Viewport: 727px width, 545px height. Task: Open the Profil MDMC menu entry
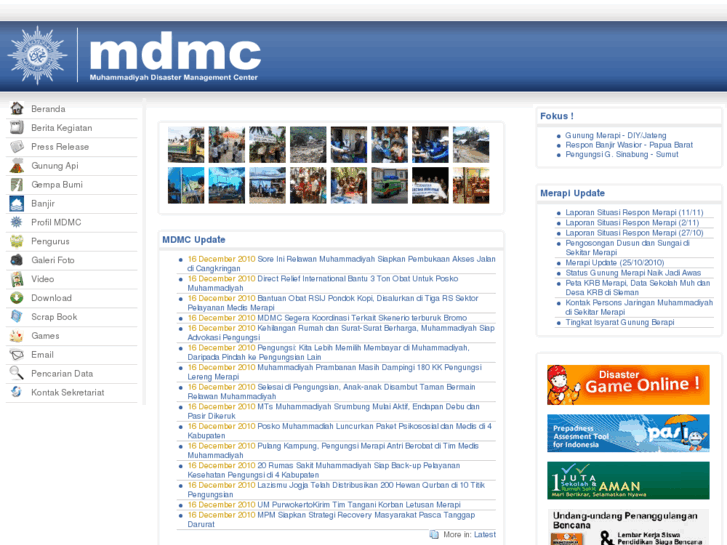56,223
